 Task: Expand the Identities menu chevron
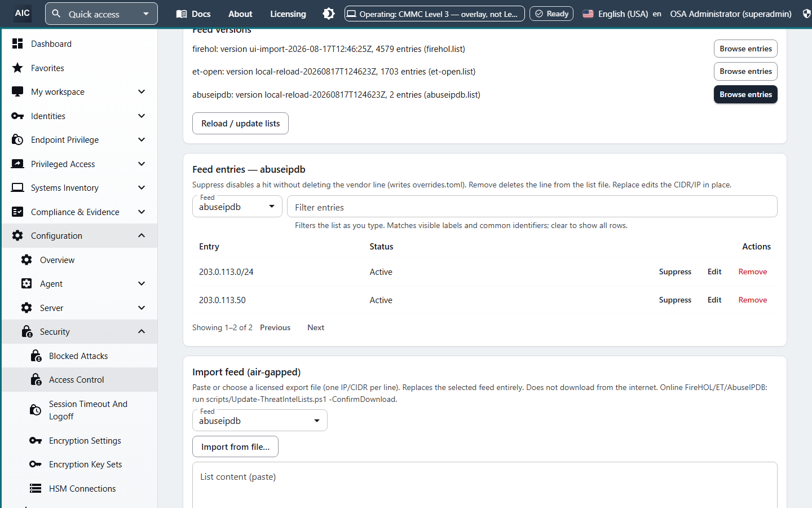click(x=142, y=116)
